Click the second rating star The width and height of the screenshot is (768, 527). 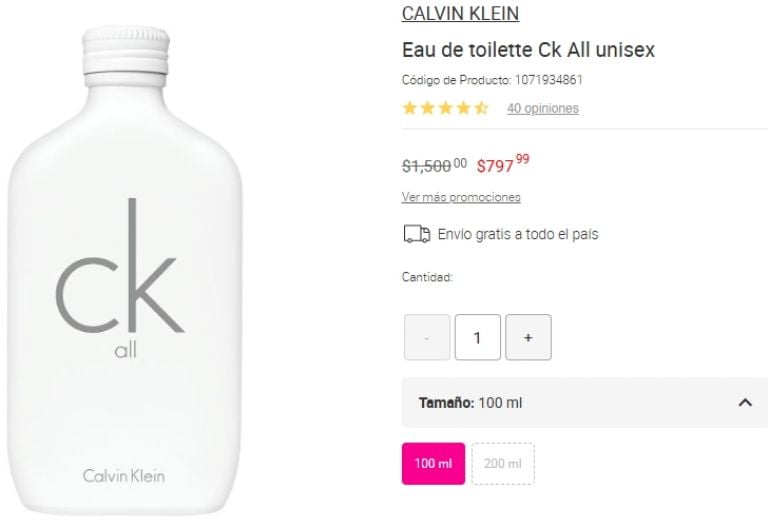pos(427,108)
